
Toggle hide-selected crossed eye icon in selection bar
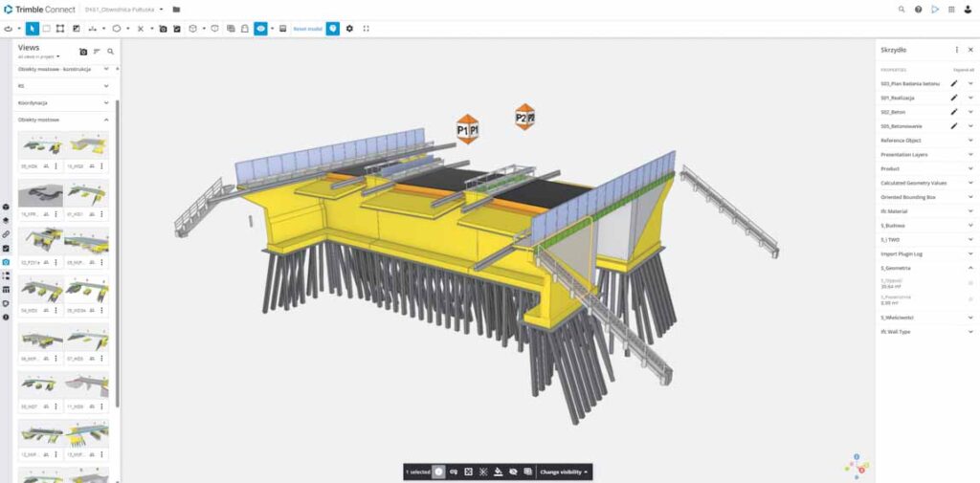pyautogui.click(x=513, y=472)
